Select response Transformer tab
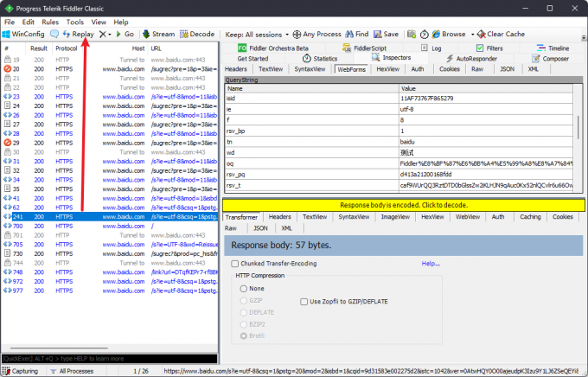The height and width of the screenshot is (377, 588). click(241, 217)
